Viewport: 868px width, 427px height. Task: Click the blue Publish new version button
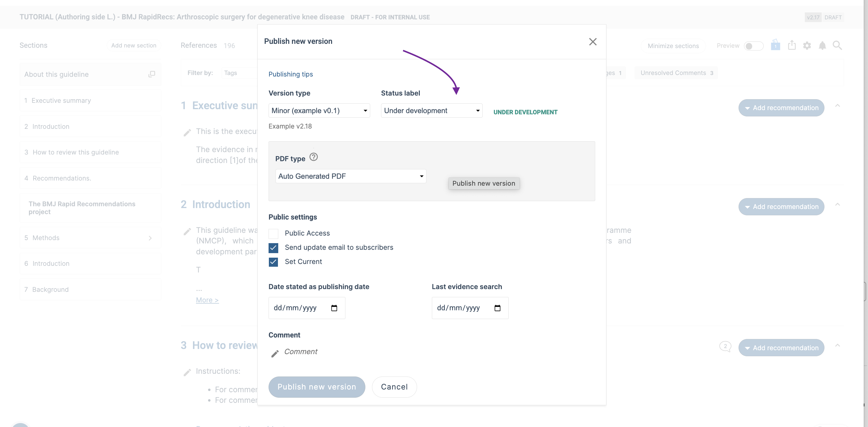[317, 387]
